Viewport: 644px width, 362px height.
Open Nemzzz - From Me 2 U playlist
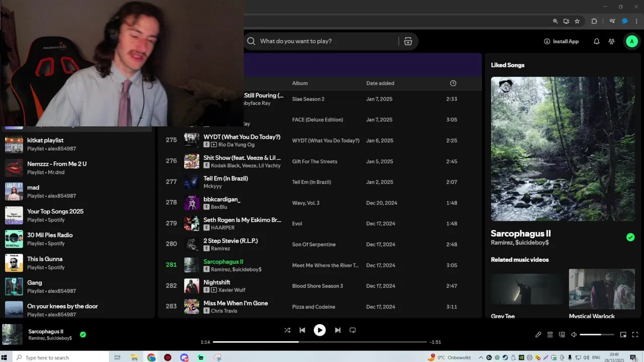tap(78, 168)
